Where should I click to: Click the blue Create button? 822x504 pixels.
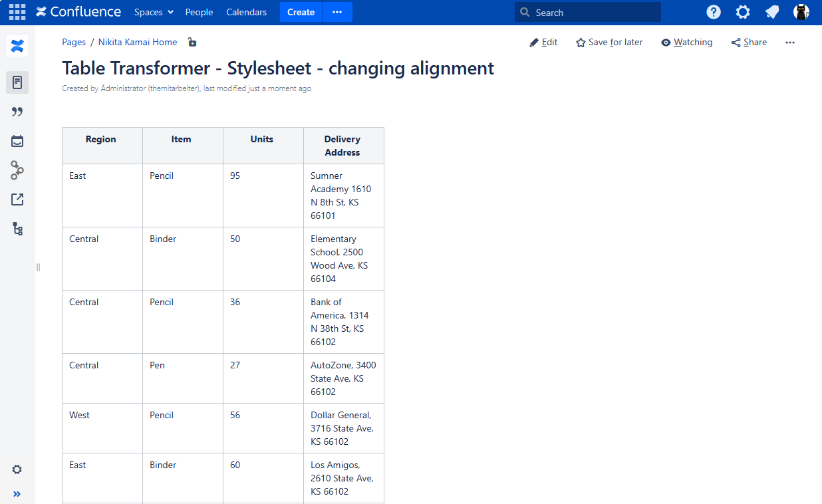click(x=301, y=12)
